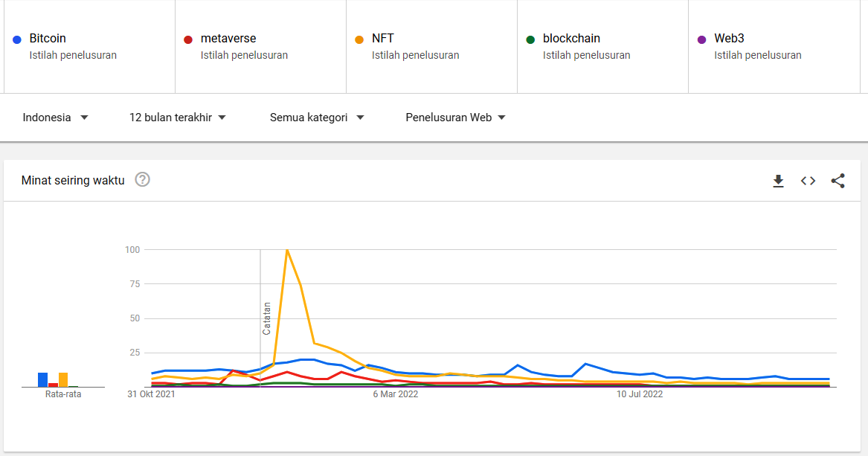Image resolution: width=868 pixels, height=456 pixels.
Task: Click the blue Bitcoin color dot
Action: (17, 39)
